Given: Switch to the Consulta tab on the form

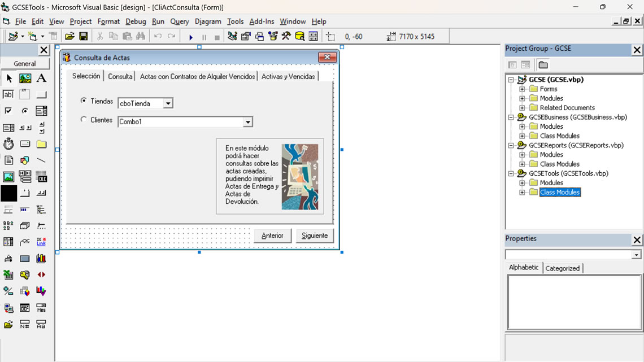Looking at the screenshot, I should click(120, 75).
